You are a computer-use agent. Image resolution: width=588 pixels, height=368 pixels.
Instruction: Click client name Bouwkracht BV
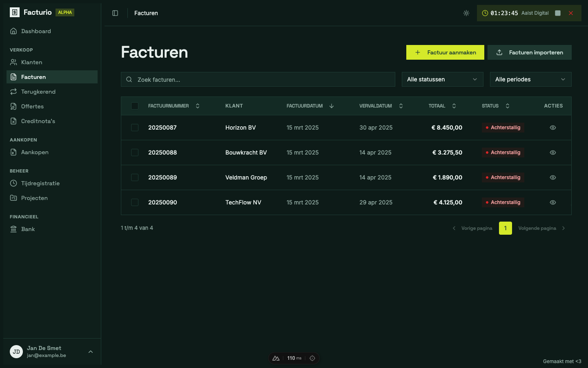[x=246, y=153]
